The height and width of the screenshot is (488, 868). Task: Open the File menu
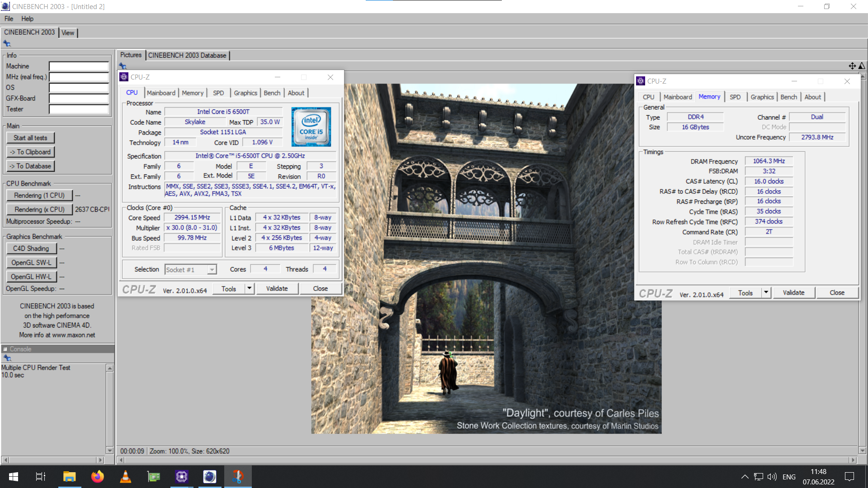tap(9, 19)
